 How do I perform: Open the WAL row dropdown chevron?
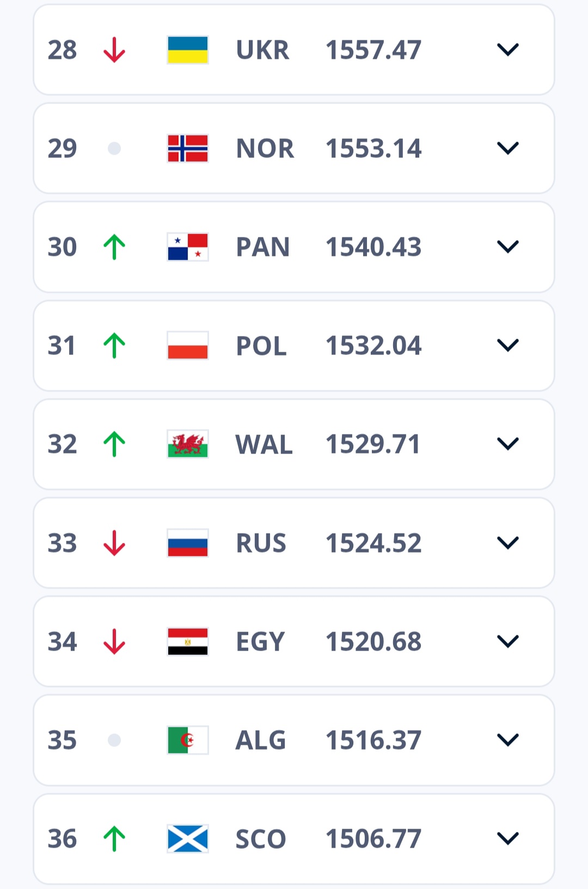[x=507, y=444]
